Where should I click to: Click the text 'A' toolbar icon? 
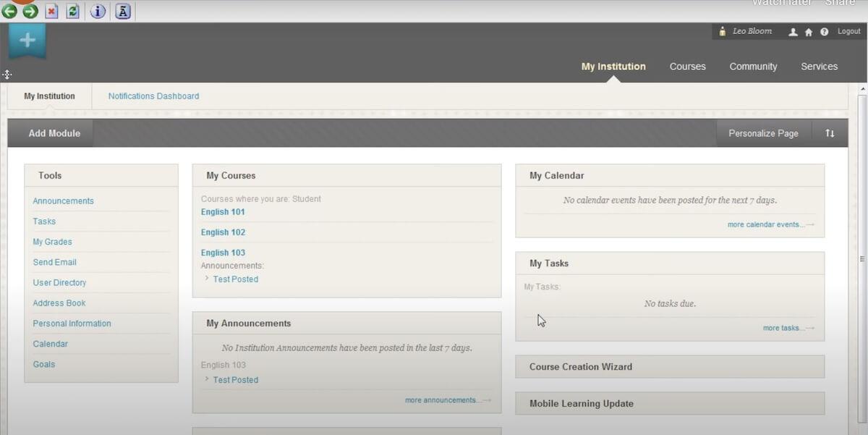[x=123, y=11]
